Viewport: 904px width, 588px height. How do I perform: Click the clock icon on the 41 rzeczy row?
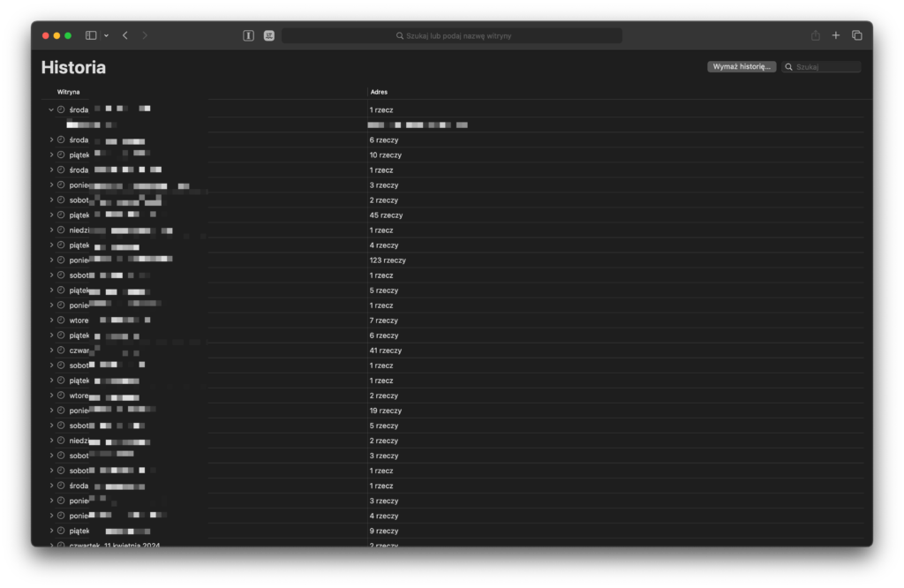tap(61, 351)
